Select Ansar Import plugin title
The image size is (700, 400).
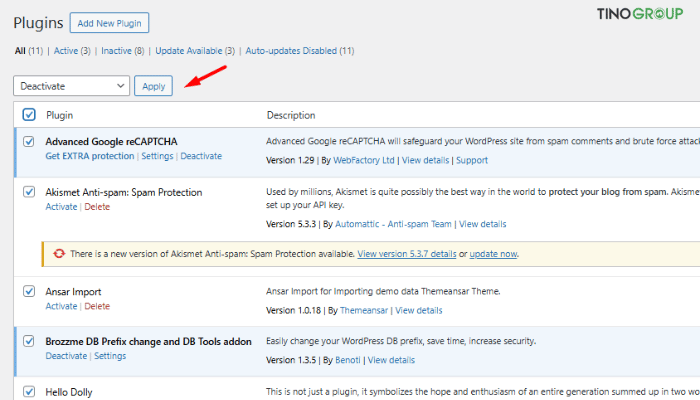coord(73,292)
